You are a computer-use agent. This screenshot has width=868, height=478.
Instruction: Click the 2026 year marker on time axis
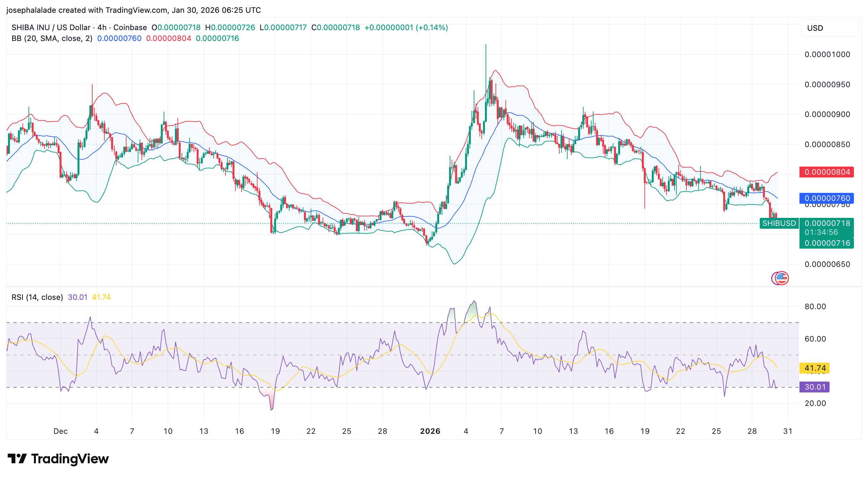tap(430, 431)
